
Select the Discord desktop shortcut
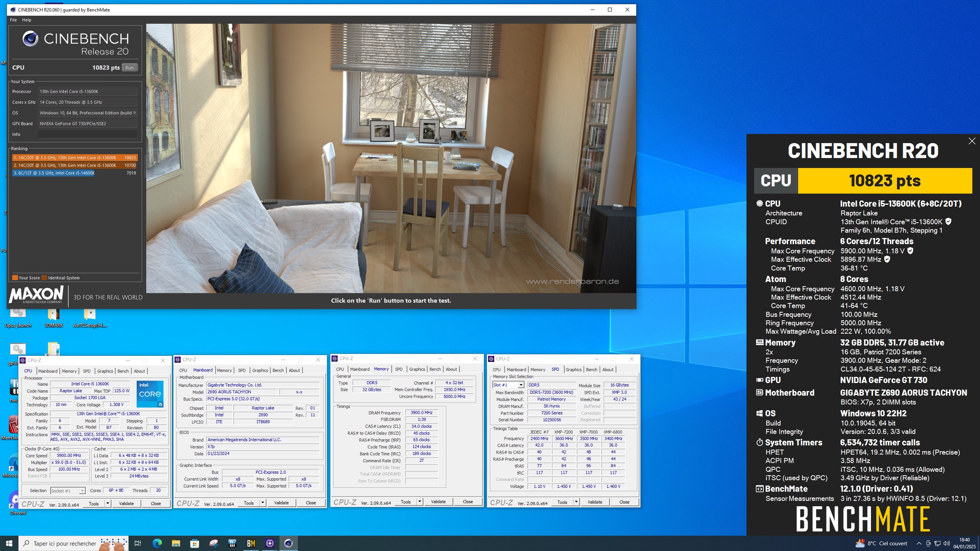tap(18, 503)
